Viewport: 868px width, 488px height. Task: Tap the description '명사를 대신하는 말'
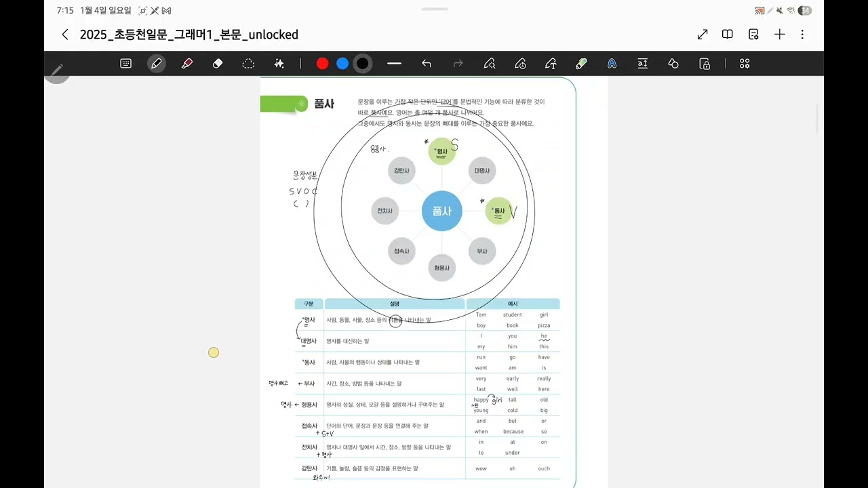348,341
